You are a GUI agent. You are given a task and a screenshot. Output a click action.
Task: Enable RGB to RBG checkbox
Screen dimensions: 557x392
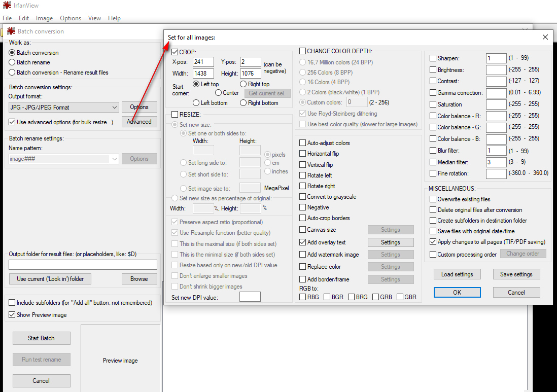click(303, 297)
